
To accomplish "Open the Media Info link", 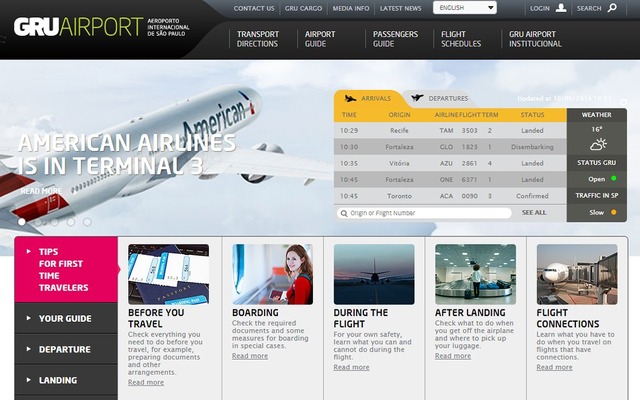I will click(351, 8).
